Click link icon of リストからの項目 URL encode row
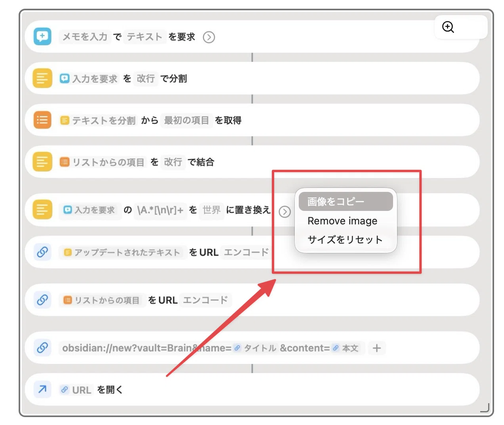 coord(42,299)
